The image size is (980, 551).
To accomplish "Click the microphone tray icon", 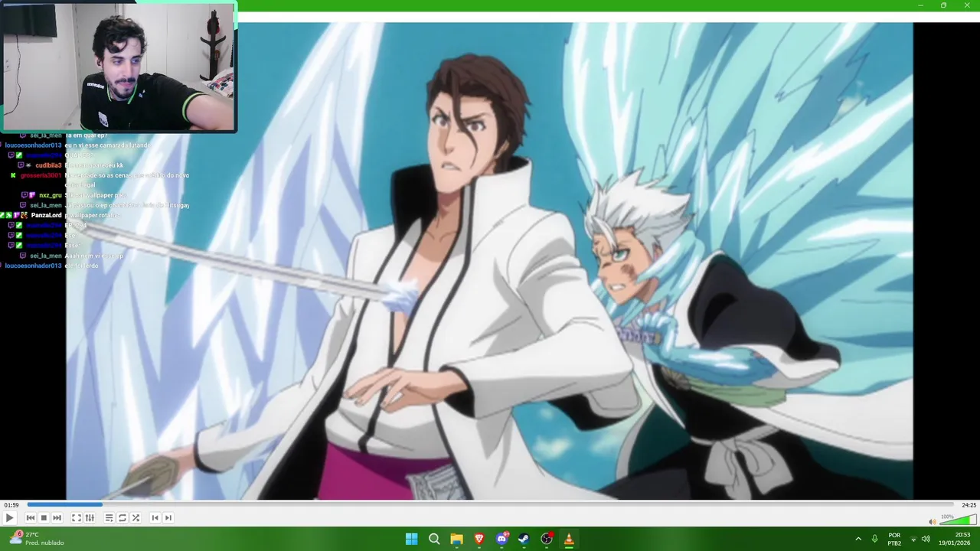I will [x=874, y=539].
